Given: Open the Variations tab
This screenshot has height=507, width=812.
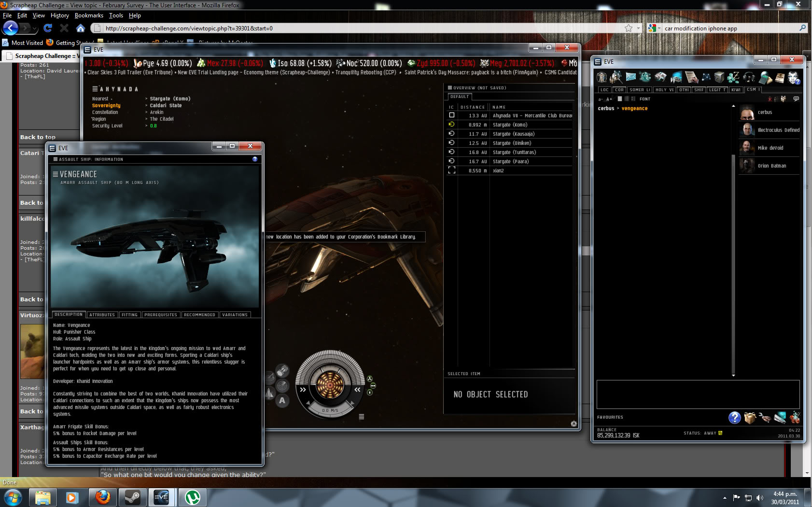Looking at the screenshot, I should coord(235,315).
